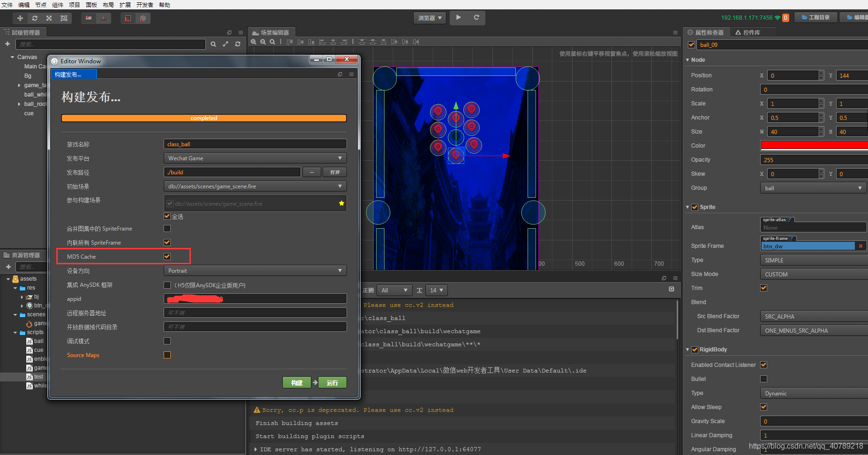Viewport: 868px width, 455px height.
Task: Switch to the 属性检查器 tab
Action: tap(706, 32)
